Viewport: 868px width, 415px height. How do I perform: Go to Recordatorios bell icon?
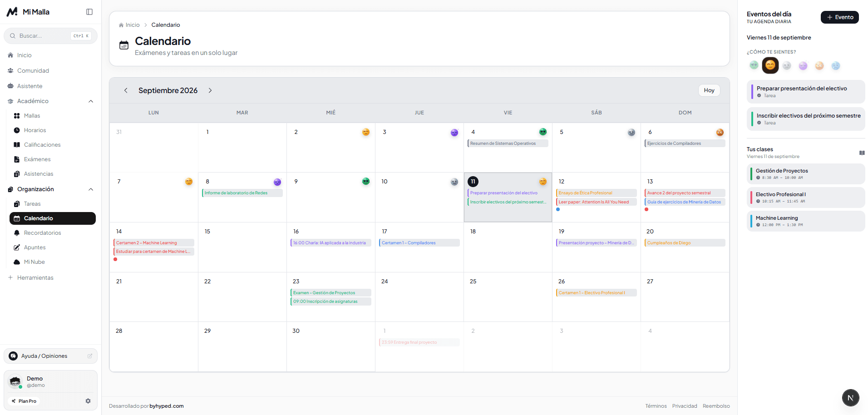point(17,233)
